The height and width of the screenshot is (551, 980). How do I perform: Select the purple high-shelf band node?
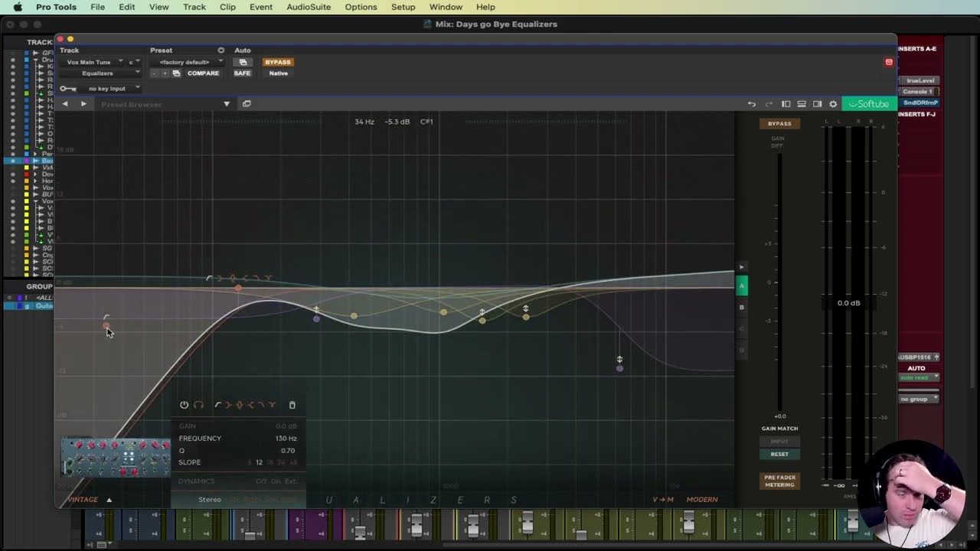[x=619, y=368]
